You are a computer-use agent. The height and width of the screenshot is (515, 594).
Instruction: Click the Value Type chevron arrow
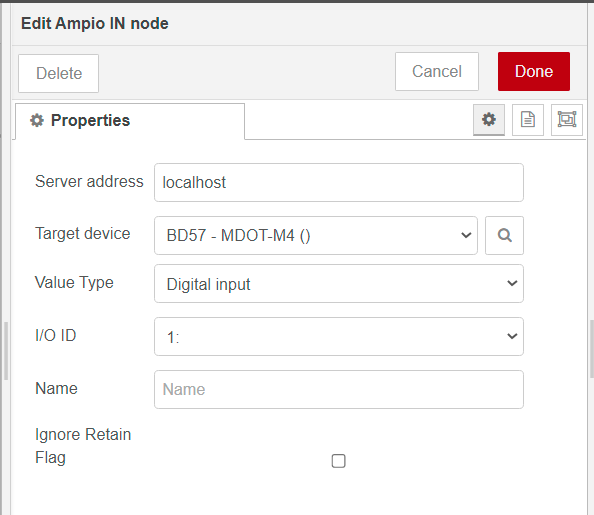(512, 283)
